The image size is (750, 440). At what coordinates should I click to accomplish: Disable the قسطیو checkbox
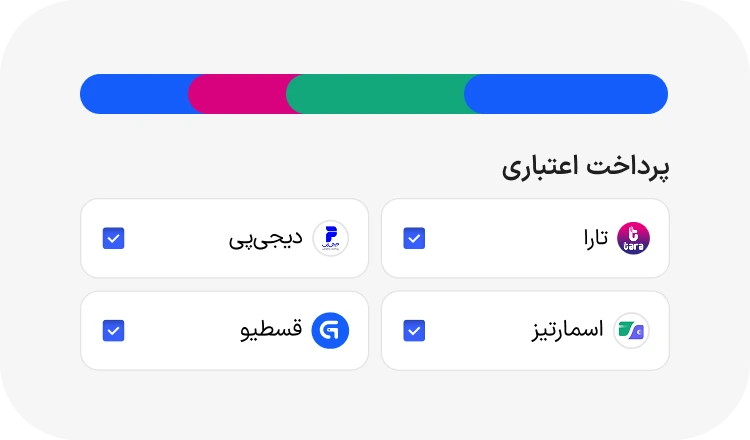tap(114, 330)
